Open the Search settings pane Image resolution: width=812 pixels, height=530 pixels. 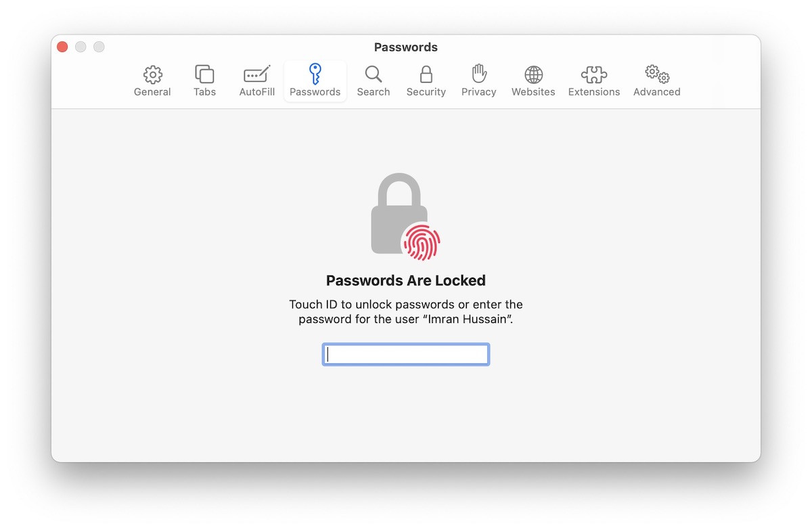tap(374, 81)
